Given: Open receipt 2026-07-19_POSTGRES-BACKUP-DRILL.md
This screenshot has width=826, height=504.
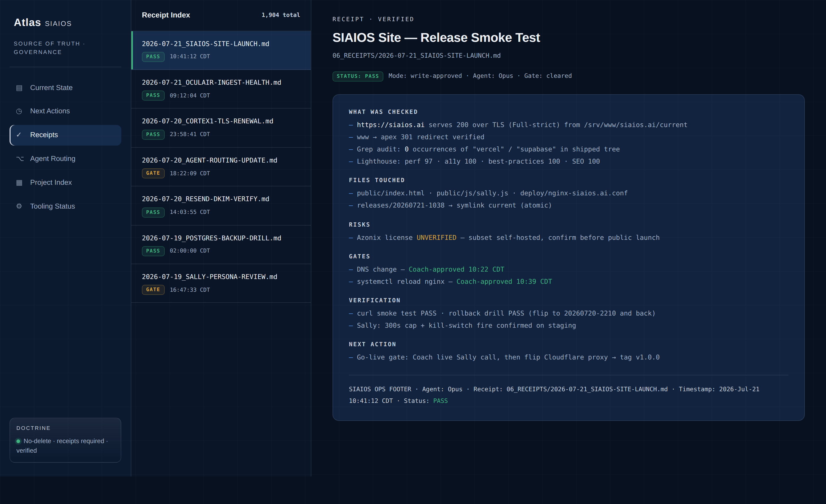Looking at the screenshot, I should [221, 244].
